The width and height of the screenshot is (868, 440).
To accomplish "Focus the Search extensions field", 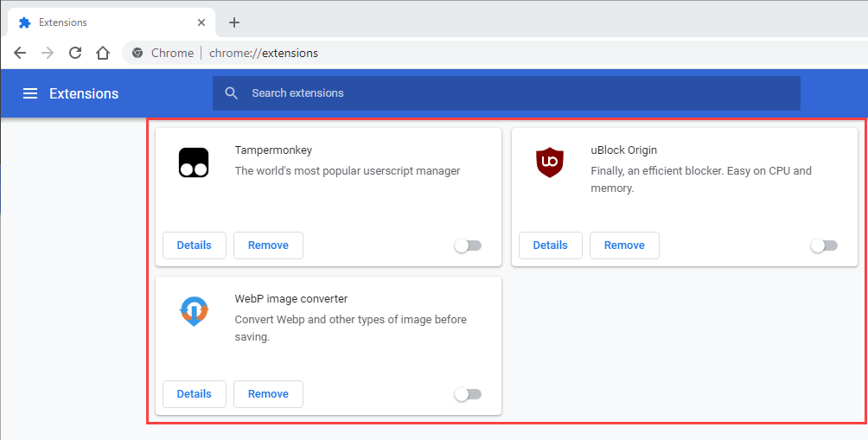I will [x=519, y=93].
